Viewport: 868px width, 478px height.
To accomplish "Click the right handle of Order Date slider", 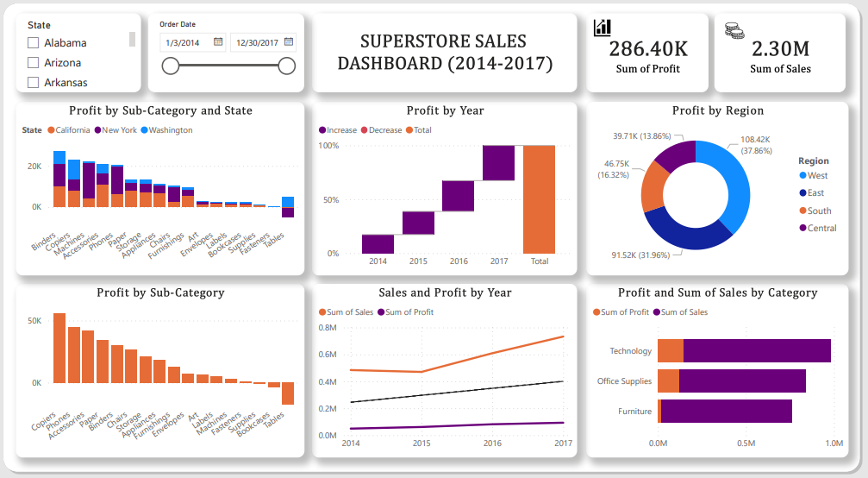I will (x=287, y=66).
